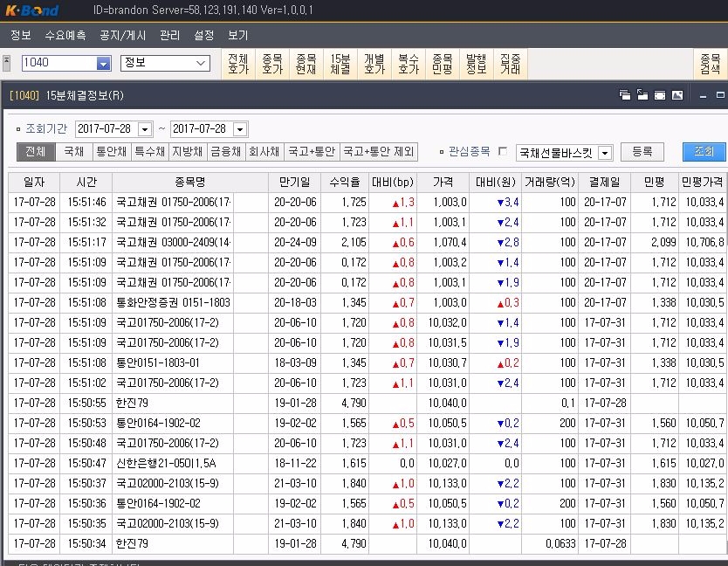
Task: Click the fullscreen frame icon in header
Action: [660, 95]
